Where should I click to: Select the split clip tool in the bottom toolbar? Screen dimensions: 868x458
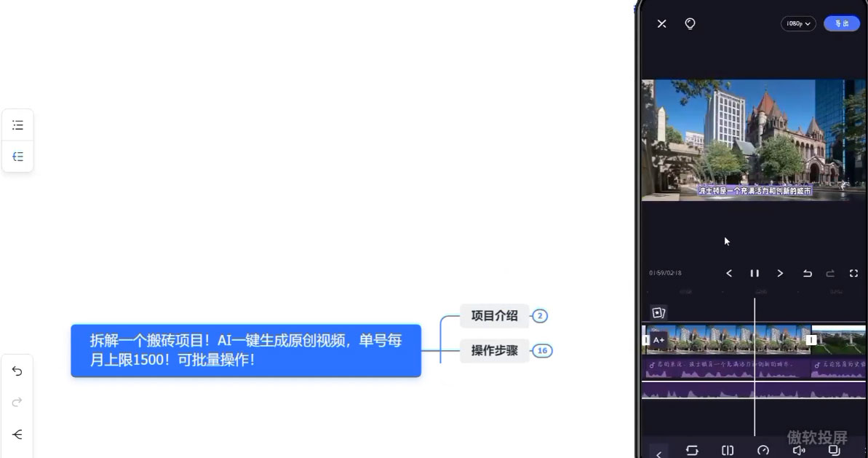point(727,450)
